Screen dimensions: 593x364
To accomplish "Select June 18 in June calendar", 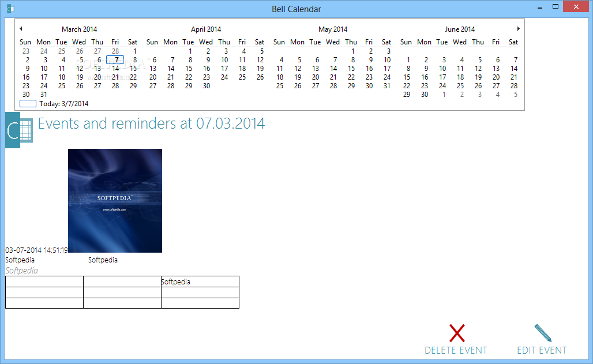I will [460, 77].
